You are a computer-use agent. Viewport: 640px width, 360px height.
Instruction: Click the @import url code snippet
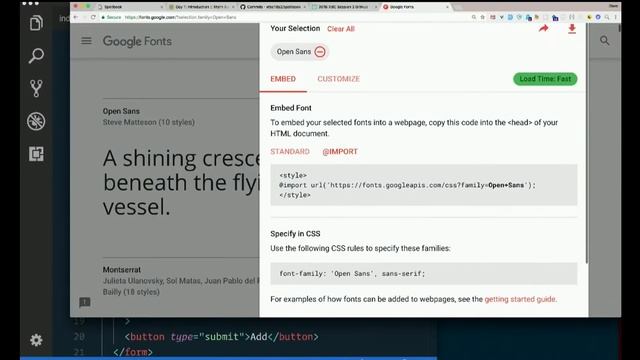click(x=424, y=185)
